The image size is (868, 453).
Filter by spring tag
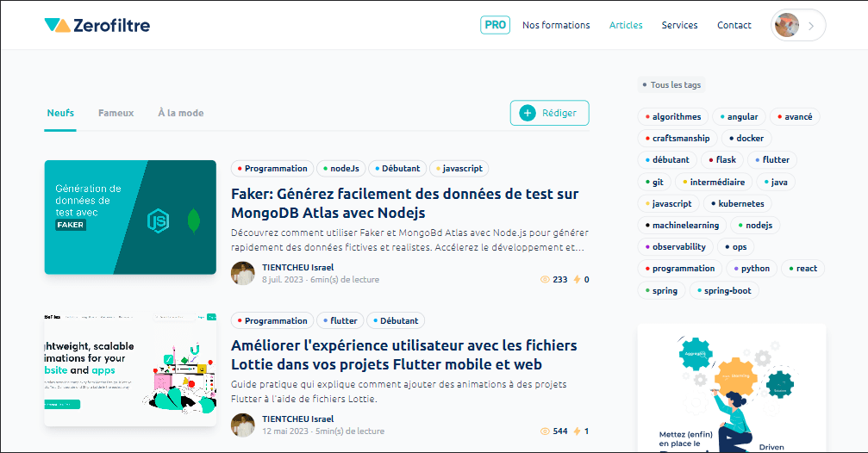661,290
